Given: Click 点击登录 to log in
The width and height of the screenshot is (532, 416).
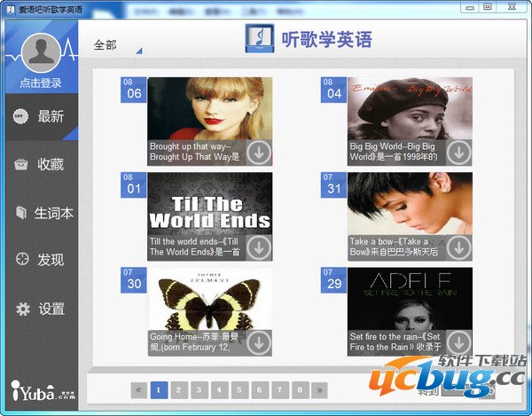Looking at the screenshot, I should [39, 82].
